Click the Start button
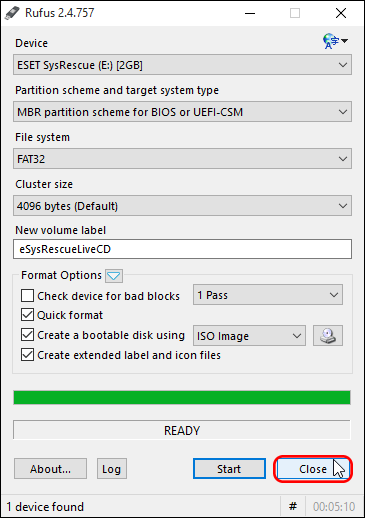This screenshot has width=365, height=518. pos(229,469)
